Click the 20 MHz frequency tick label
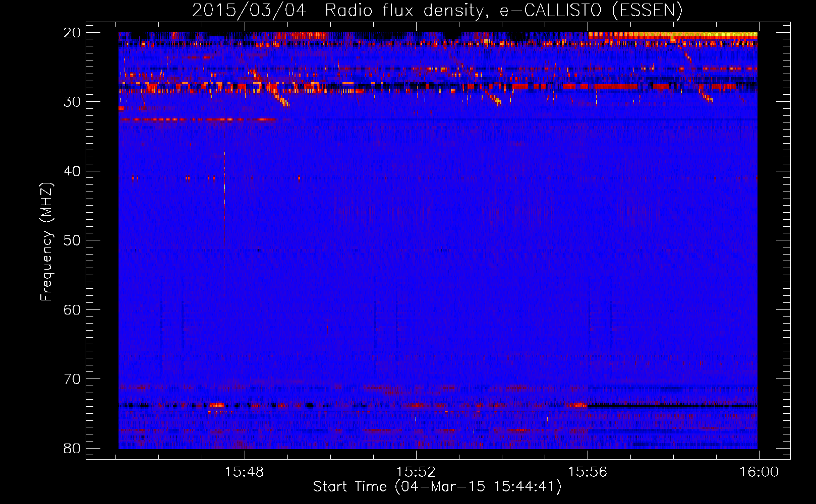This screenshot has width=816, height=504. coord(72,33)
